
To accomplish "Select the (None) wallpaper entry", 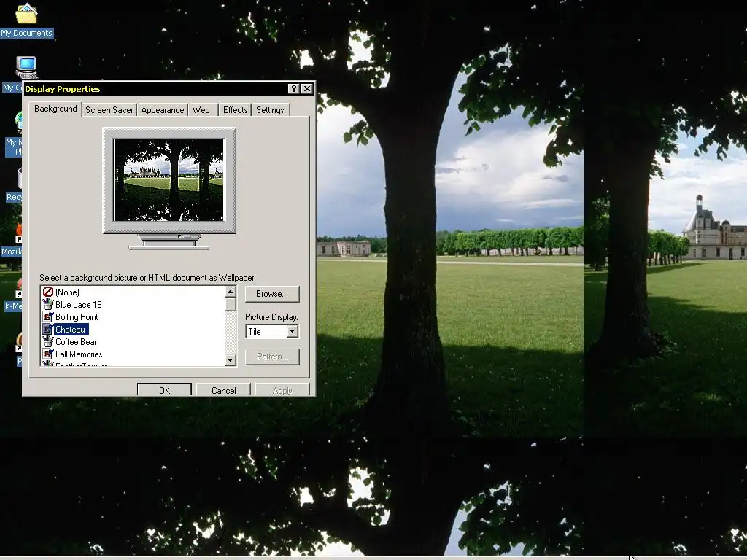I will click(x=67, y=292).
